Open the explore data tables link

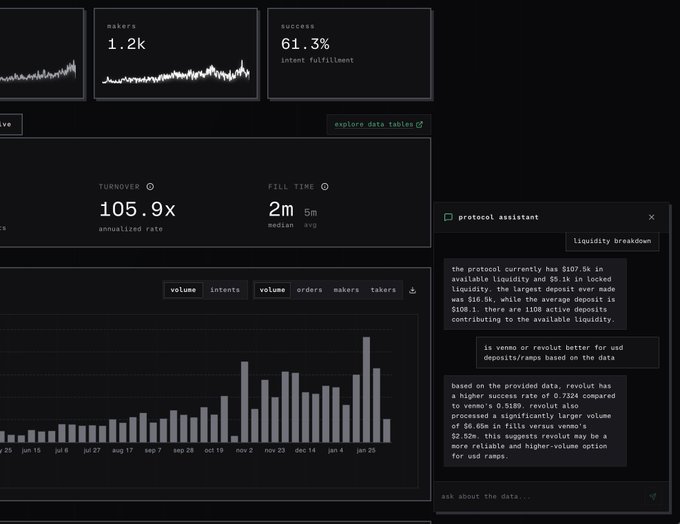coord(373,125)
